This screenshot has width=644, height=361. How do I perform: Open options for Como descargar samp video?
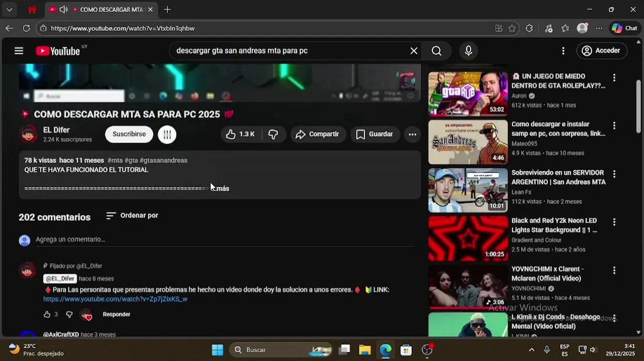point(614,126)
